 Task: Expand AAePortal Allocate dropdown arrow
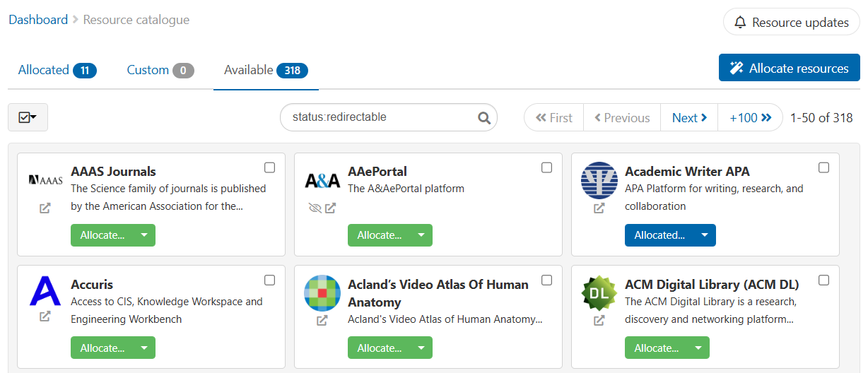tap(421, 235)
